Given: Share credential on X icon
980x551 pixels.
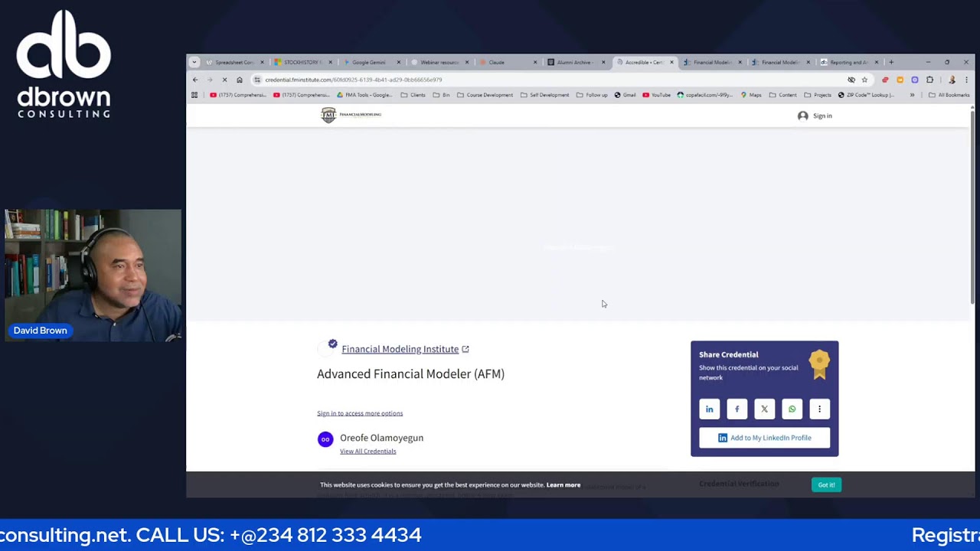Looking at the screenshot, I should [x=764, y=409].
